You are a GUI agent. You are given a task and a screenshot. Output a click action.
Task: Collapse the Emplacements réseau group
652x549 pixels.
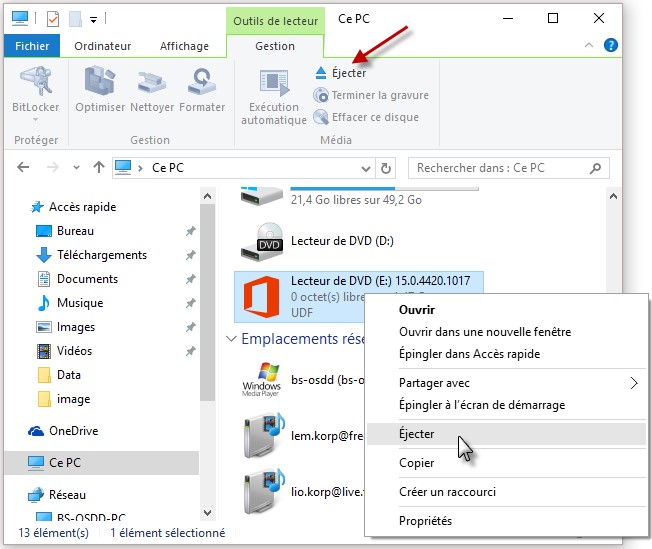[231, 339]
